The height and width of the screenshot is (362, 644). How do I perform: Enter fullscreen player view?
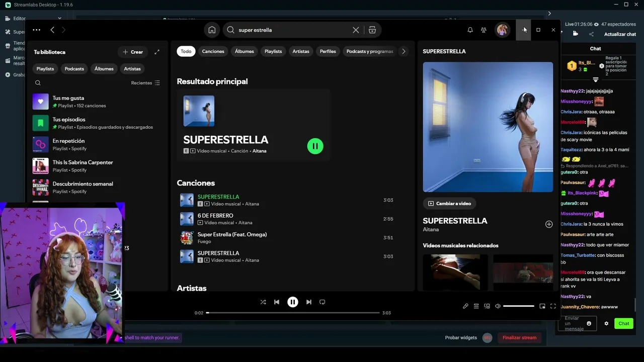[x=553, y=306]
